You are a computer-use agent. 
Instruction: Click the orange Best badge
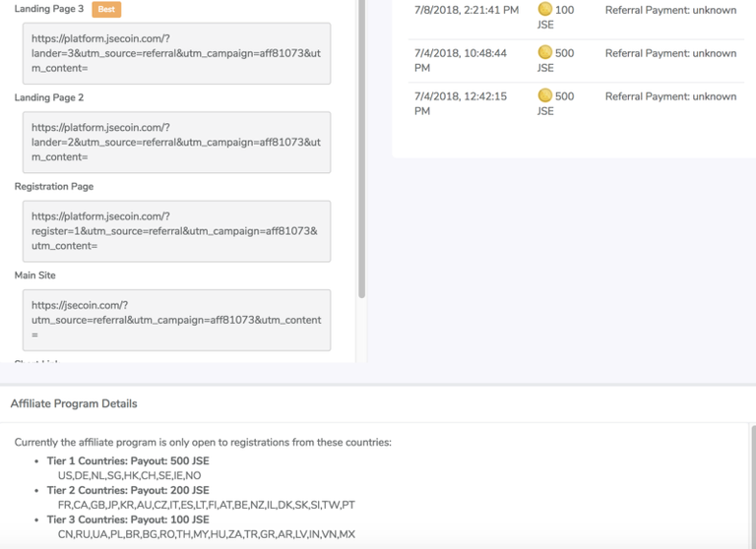click(x=106, y=9)
